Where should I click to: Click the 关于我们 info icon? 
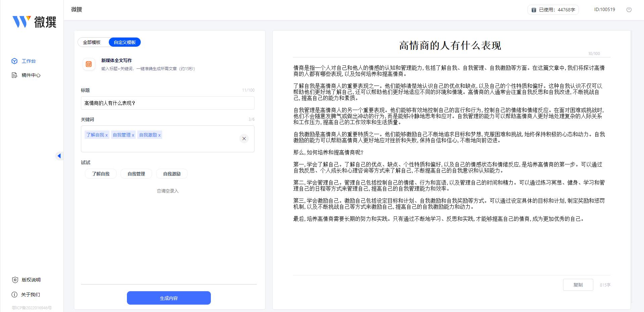(14, 295)
